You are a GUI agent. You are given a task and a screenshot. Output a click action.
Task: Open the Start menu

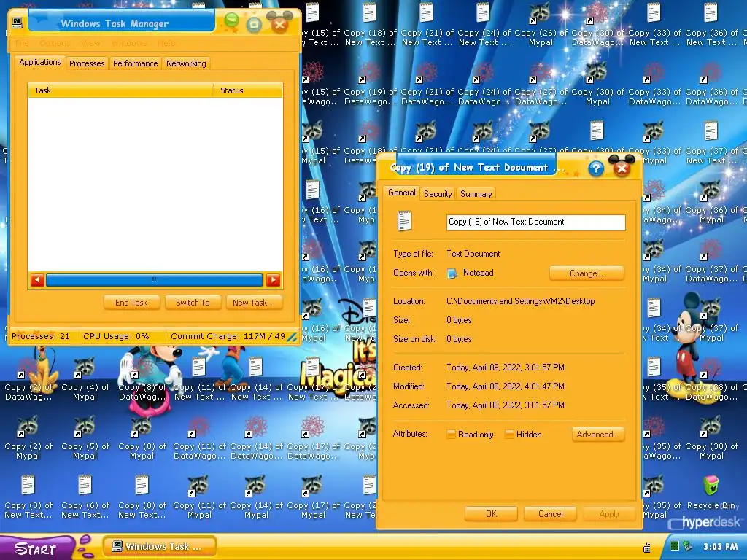(36, 548)
